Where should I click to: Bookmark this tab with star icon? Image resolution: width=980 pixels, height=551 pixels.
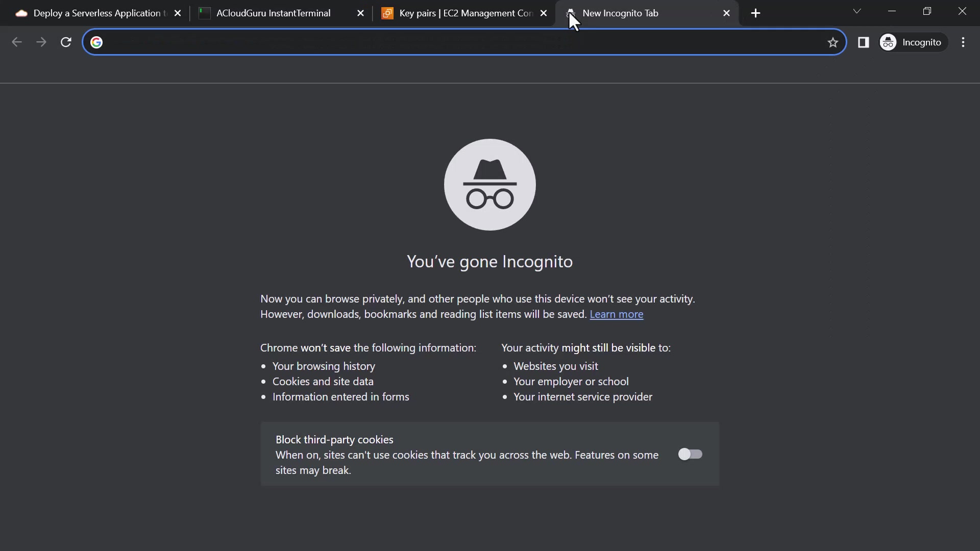[x=833, y=42]
